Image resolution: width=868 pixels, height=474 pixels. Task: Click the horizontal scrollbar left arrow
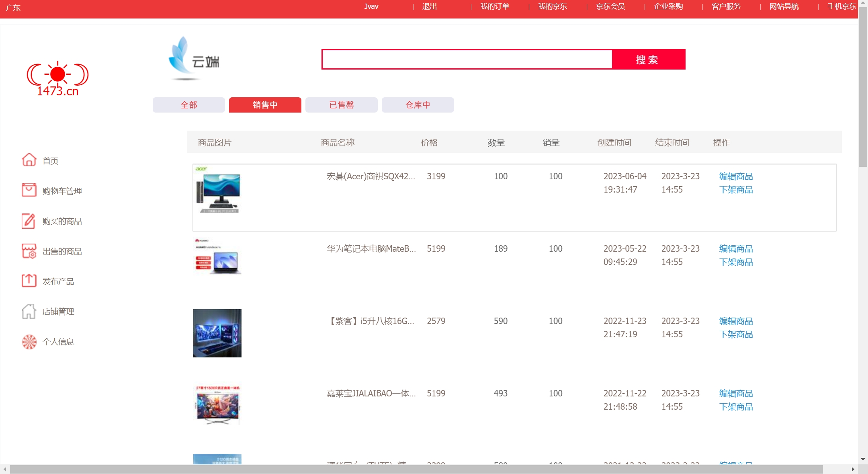(x=5, y=469)
